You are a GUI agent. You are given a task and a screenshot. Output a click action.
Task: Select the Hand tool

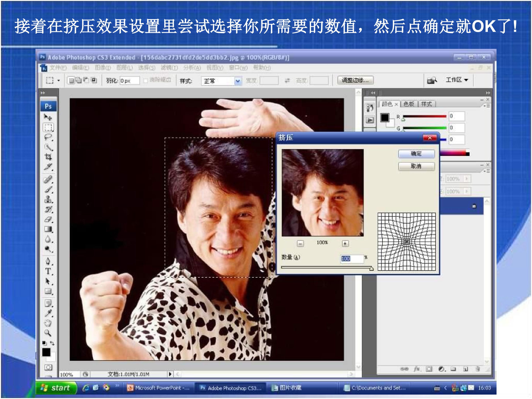point(48,323)
